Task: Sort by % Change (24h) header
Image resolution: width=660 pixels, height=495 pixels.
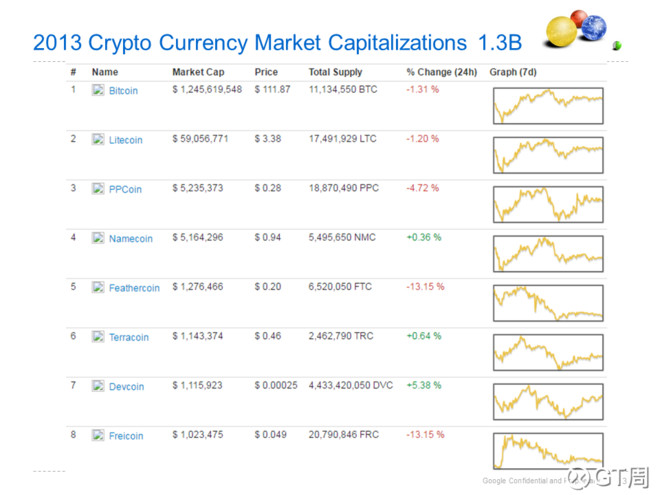Action: click(441, 72)
